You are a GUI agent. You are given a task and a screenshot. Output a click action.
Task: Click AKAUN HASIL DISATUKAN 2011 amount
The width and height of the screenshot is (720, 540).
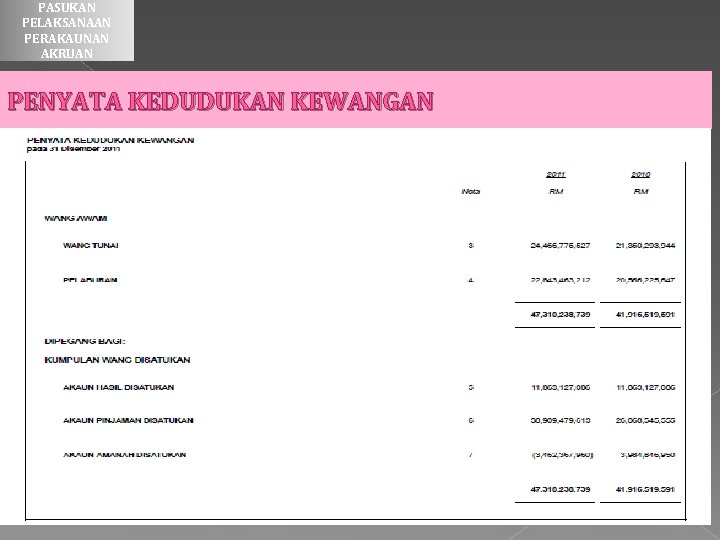tap(560, 388)
